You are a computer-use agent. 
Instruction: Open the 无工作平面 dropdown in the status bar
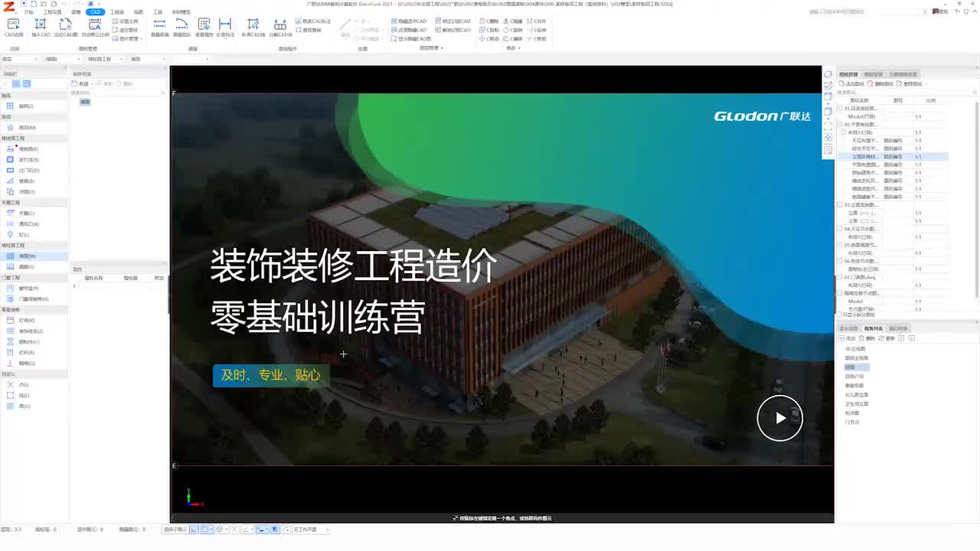coord(311,529)
